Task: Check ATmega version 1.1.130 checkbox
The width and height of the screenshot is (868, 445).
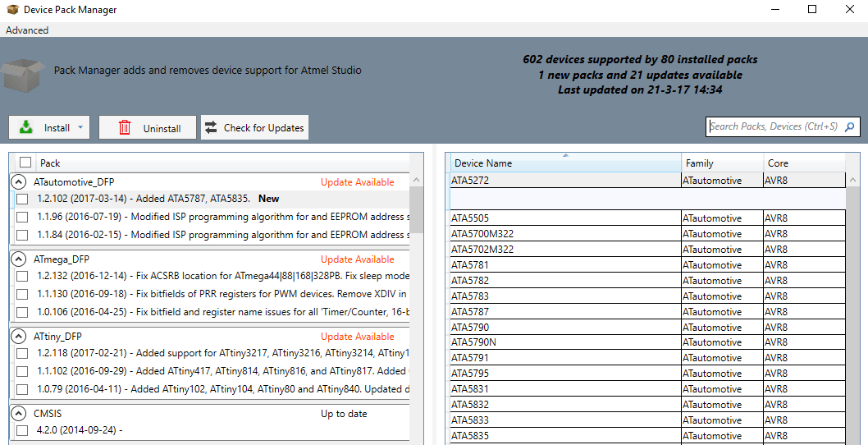Action: (x=22, y=294)
